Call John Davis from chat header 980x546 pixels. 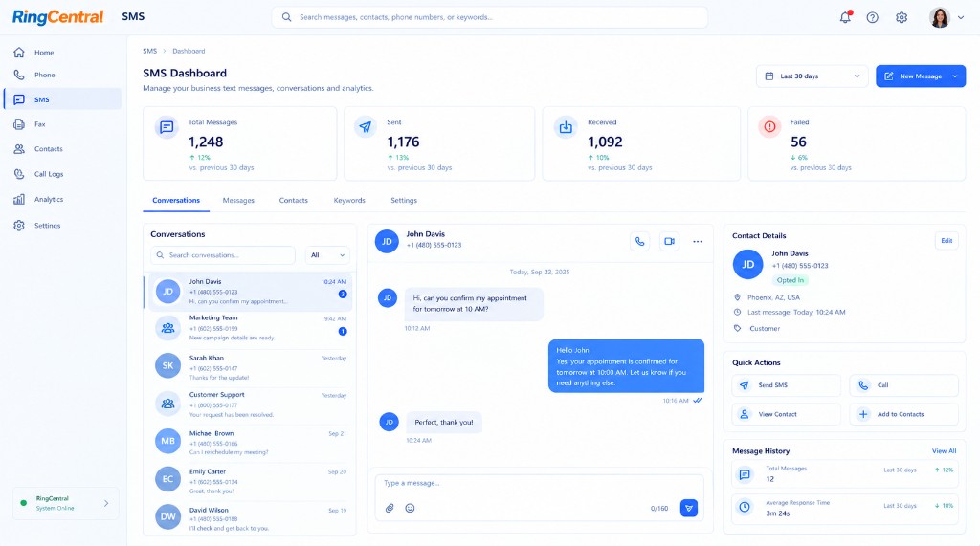tap(640, 241)
